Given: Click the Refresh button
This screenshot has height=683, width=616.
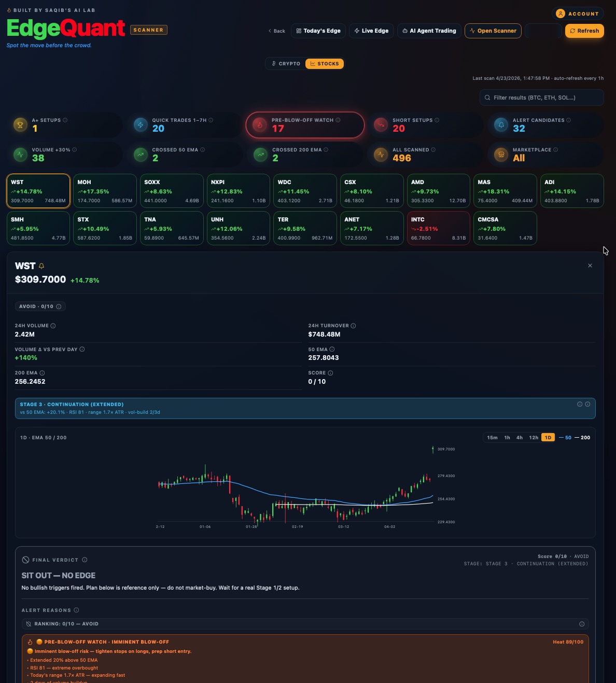Looking at the screenshot, I should (584, 31).
